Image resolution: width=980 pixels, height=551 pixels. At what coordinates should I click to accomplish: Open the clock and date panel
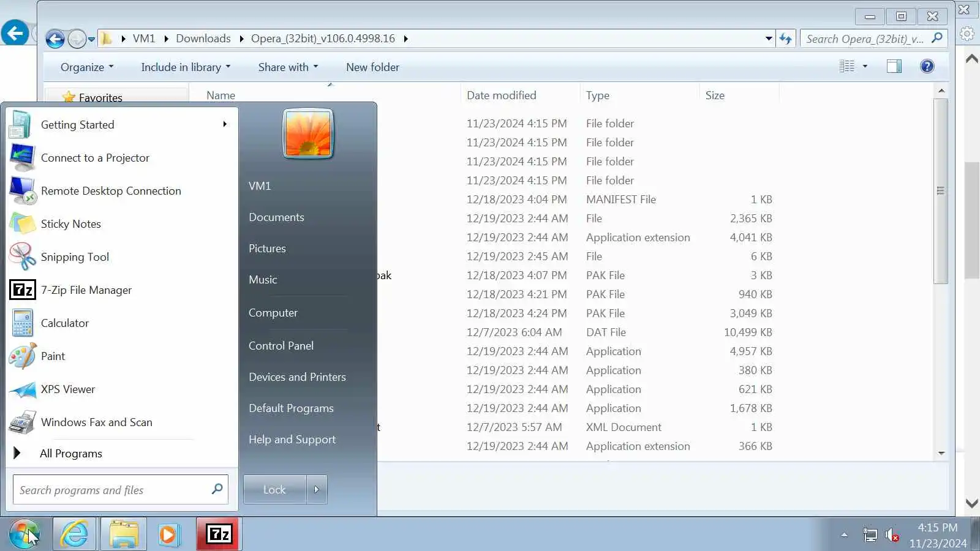coord(938,535)
